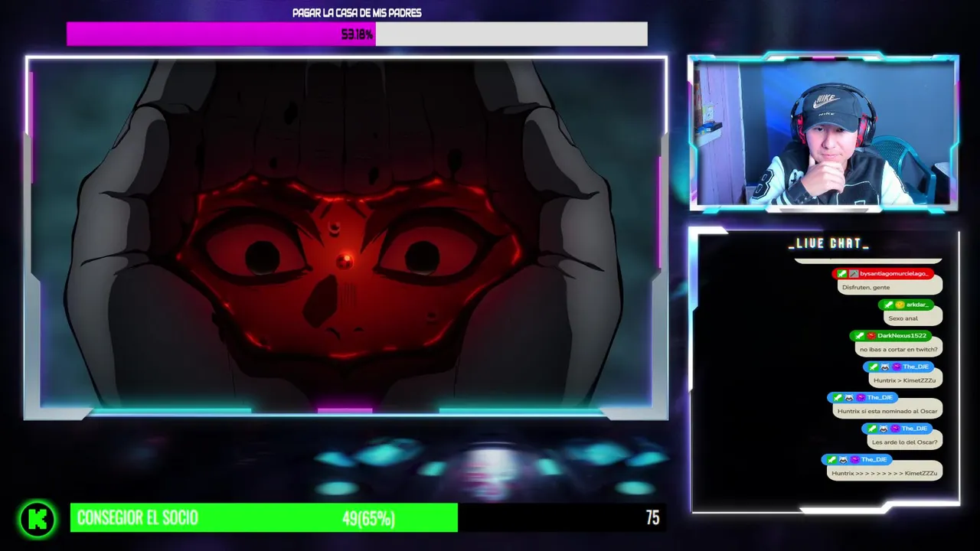This screenshot has width=980, height=551.
Task: Click the goal number 75
Action: pos(652,518)
